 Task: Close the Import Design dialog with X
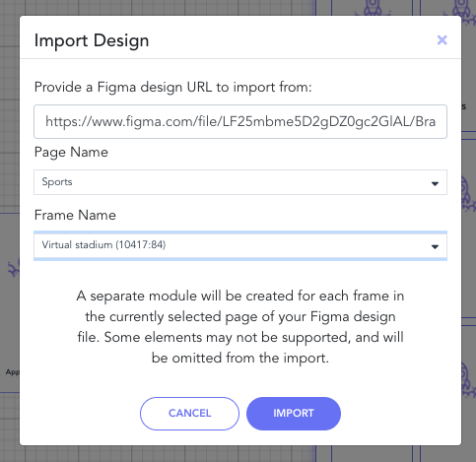pyautogui.click(x=442, y=40)
